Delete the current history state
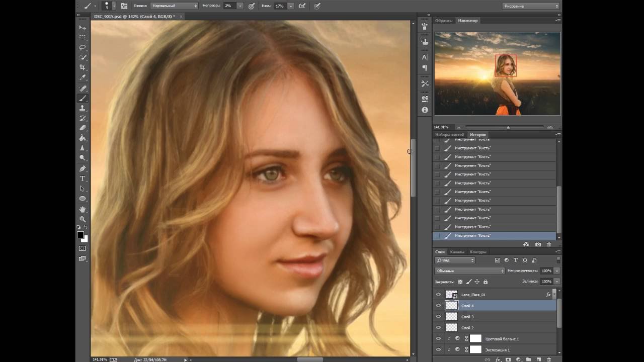Image resolution: width=644 pixels, height=362 pixels. click(549, 244)
